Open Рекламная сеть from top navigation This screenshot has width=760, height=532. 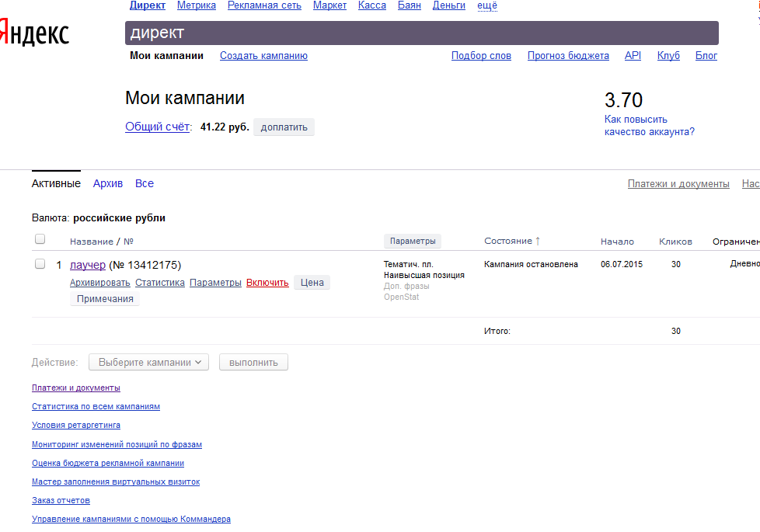(x=264, y=5)
